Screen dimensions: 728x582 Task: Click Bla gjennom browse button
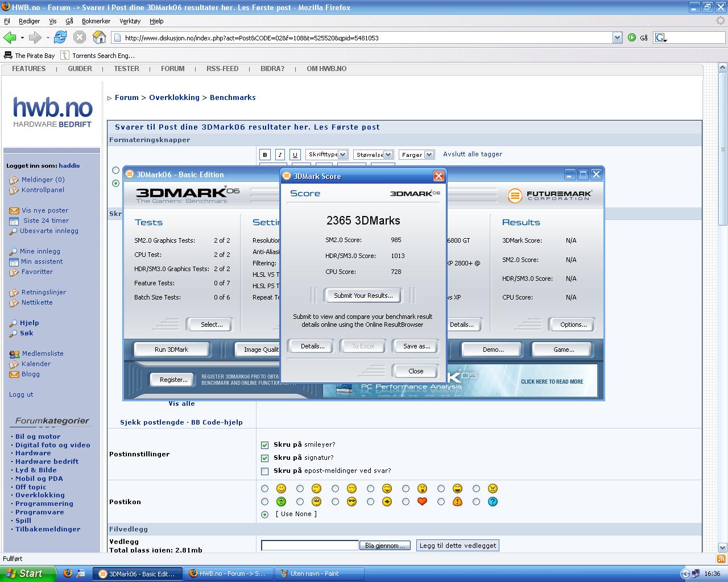[384, 546]
